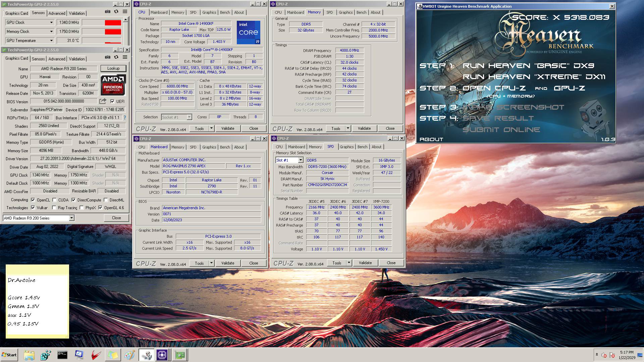Image resolution: width=644 pixels, height=362 pixels.
Task: Click the Dr.Antoine sticky note
Action: pyautogui.click(x=37, y=301)
